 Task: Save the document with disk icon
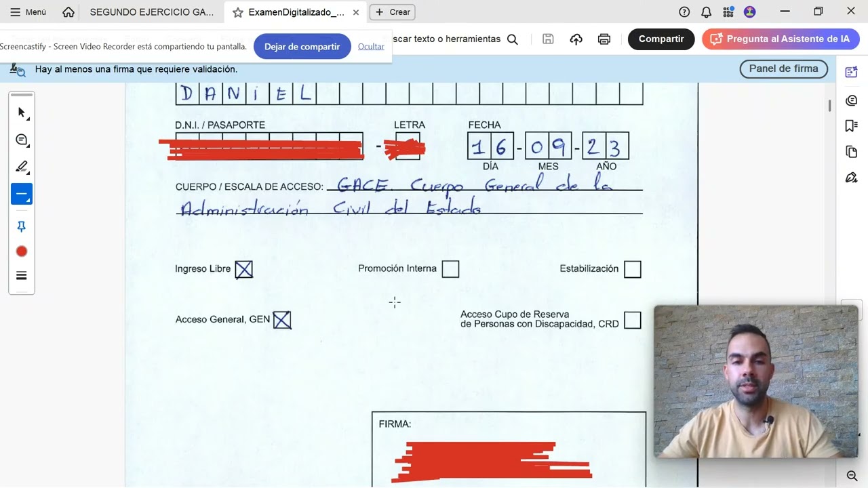click(x=548, y=39)
